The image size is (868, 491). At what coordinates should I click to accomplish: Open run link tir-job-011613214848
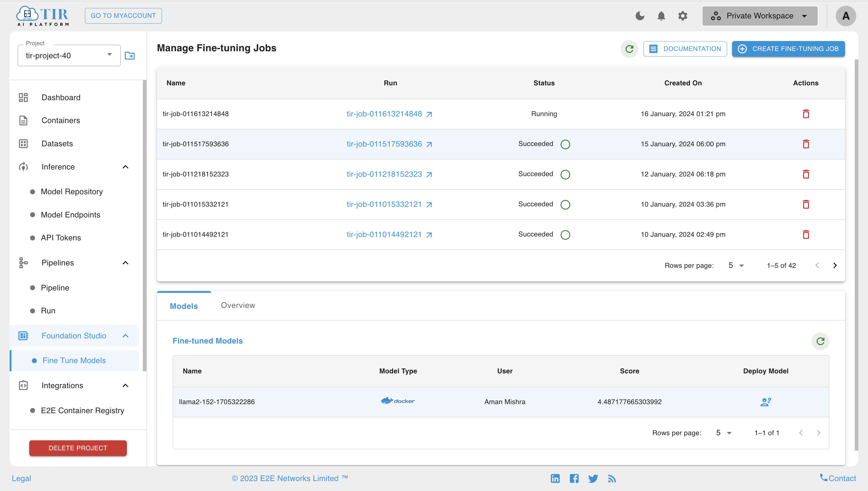[x=389, y=114]
